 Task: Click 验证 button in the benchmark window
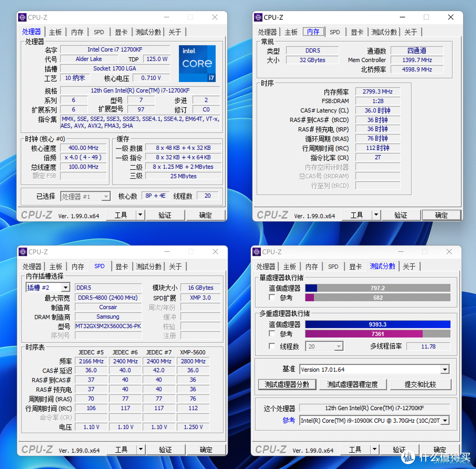tap(399, 449)
